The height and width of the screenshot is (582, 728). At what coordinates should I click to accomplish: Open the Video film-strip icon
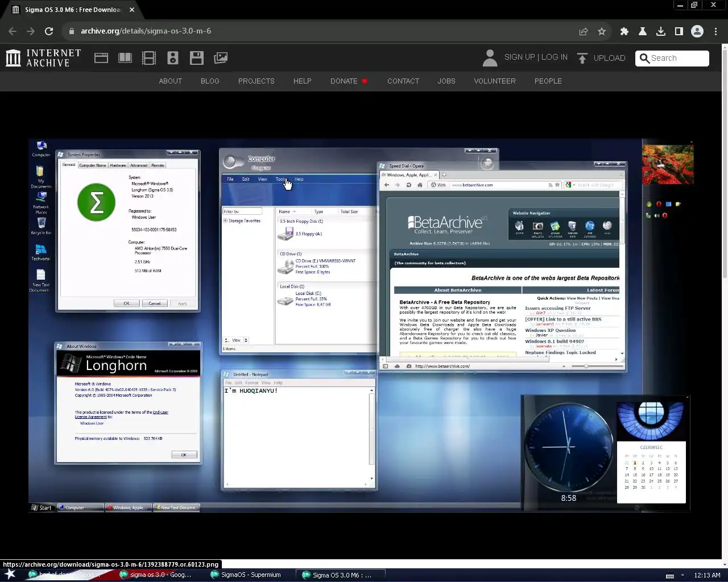point(149,58)
